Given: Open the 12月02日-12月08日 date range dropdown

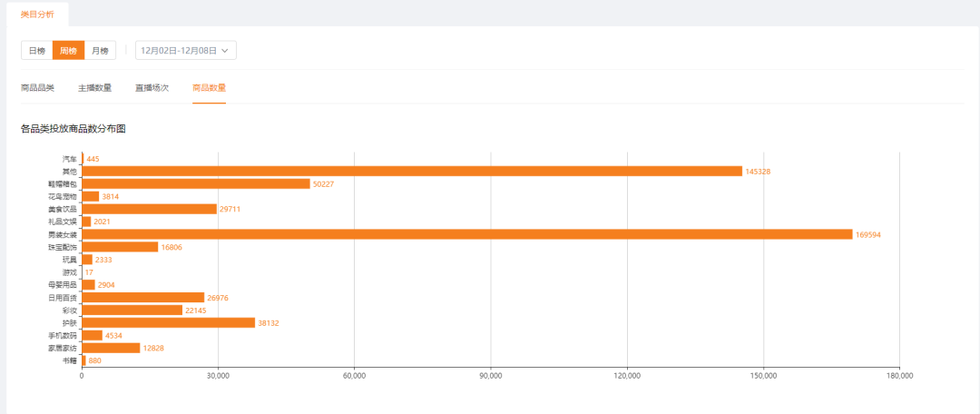Looking at the screenshot, I should tap(186, 51).
